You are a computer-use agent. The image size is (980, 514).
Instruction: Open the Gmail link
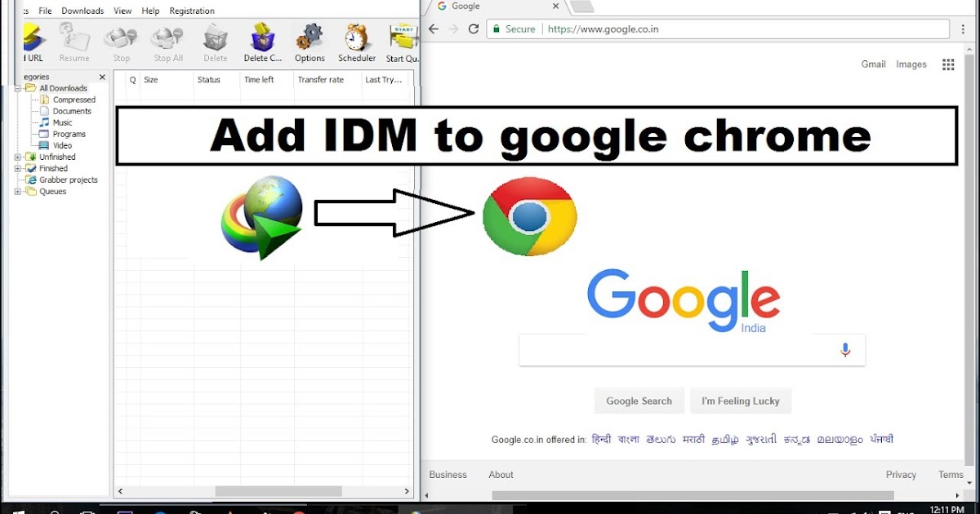[873, 64]
